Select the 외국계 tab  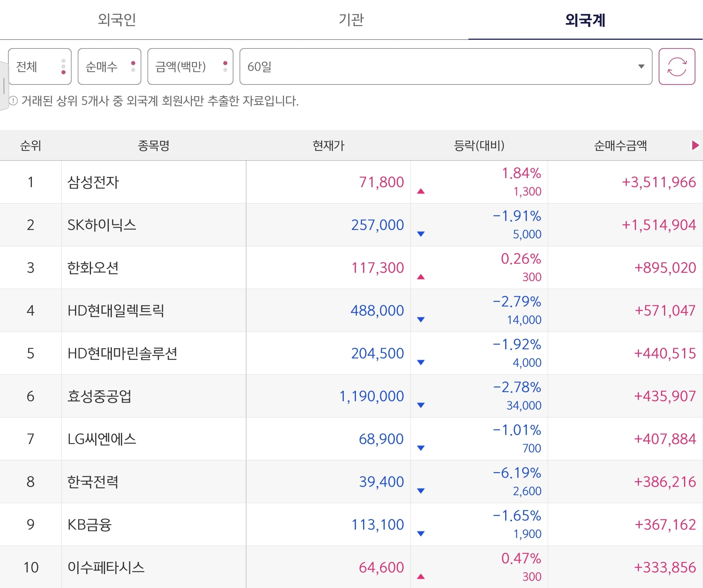[586, 20]
